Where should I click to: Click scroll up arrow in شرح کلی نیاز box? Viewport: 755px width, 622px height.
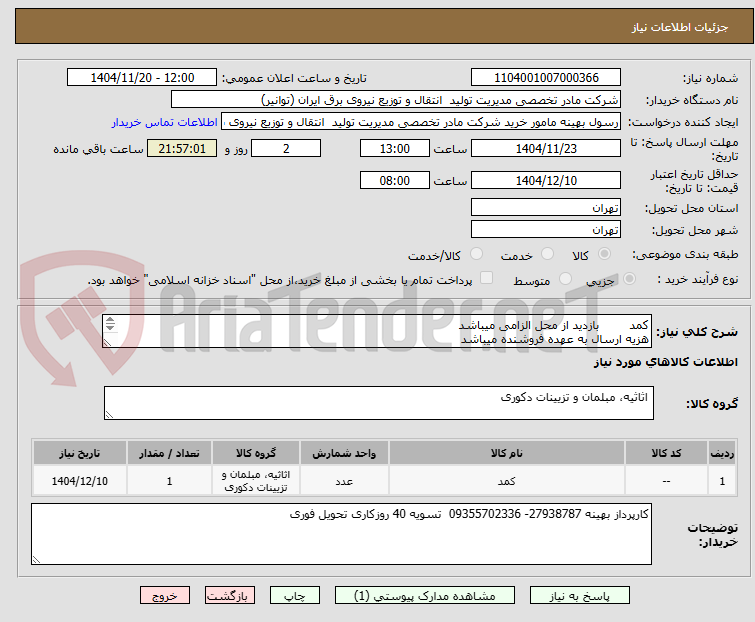(x=110, y=320)
